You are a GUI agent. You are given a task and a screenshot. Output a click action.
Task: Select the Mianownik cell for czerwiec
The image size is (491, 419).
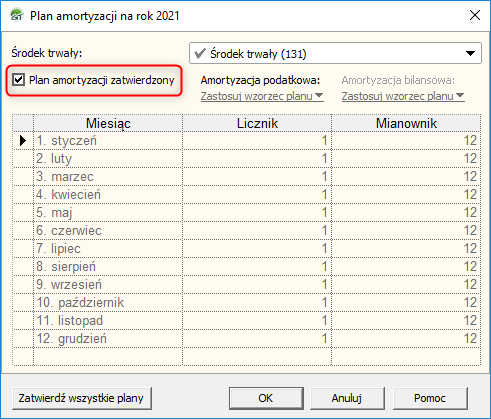tap(406, 231)
